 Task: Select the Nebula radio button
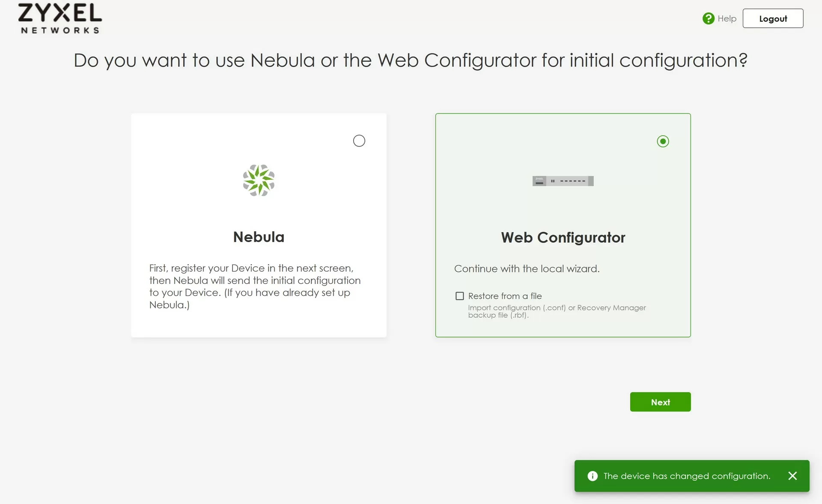(359, 141)
